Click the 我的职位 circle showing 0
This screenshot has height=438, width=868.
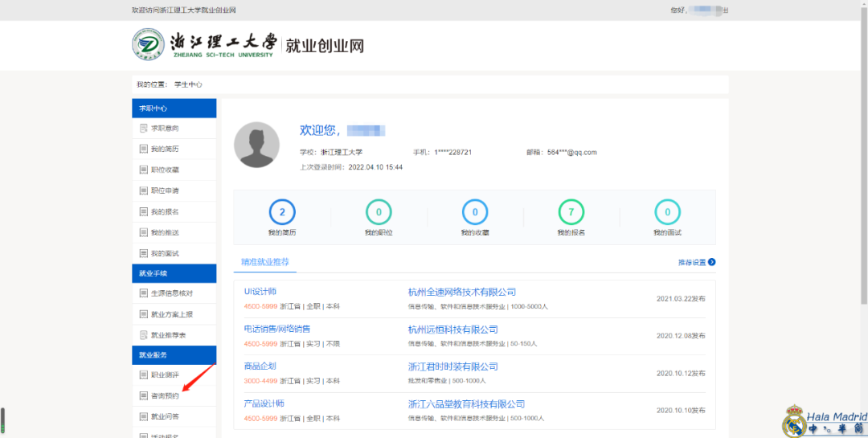coord(379,212)
